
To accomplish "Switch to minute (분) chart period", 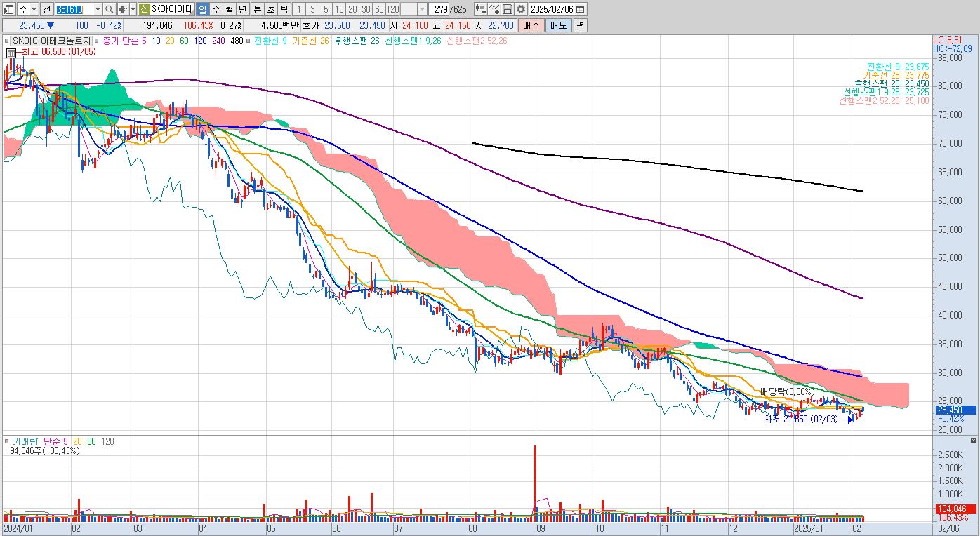I will coord(257,9).
